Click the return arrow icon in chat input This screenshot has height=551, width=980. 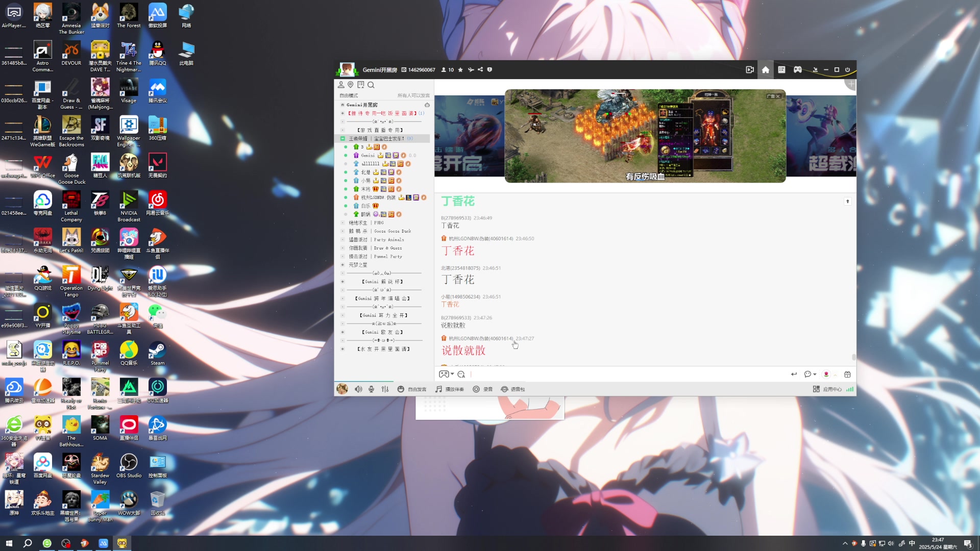click(794, 374)
